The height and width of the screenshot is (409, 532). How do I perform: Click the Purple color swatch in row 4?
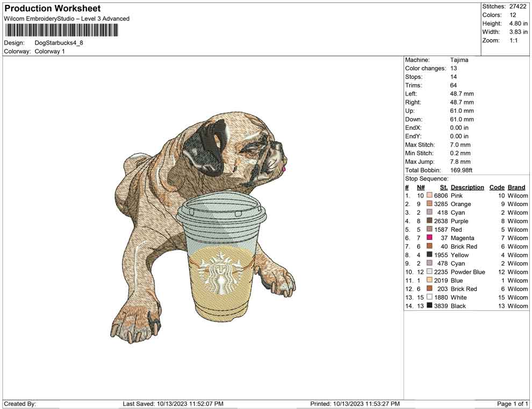click(x=429, y=221)
